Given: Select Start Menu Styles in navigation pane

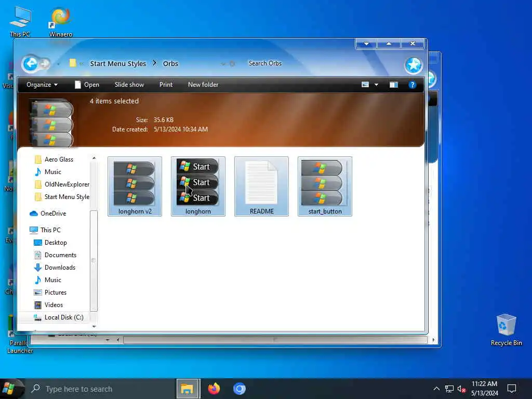Looking at the screenshot, I should tap(62, 197).
